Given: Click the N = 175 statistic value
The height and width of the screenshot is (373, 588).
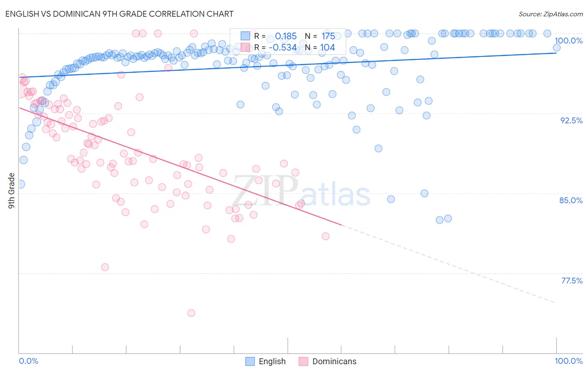Looking at the screenshot, I should click(320, 36).
